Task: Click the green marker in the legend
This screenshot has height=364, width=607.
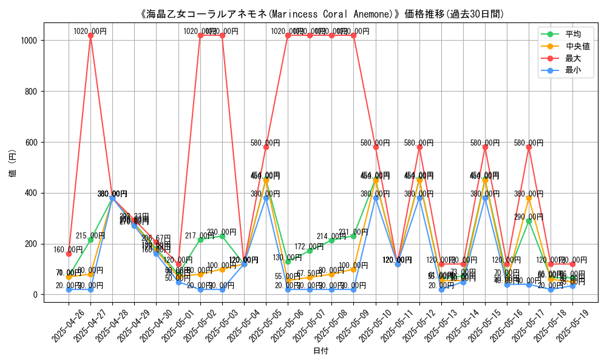Action: tap(550, 34)
